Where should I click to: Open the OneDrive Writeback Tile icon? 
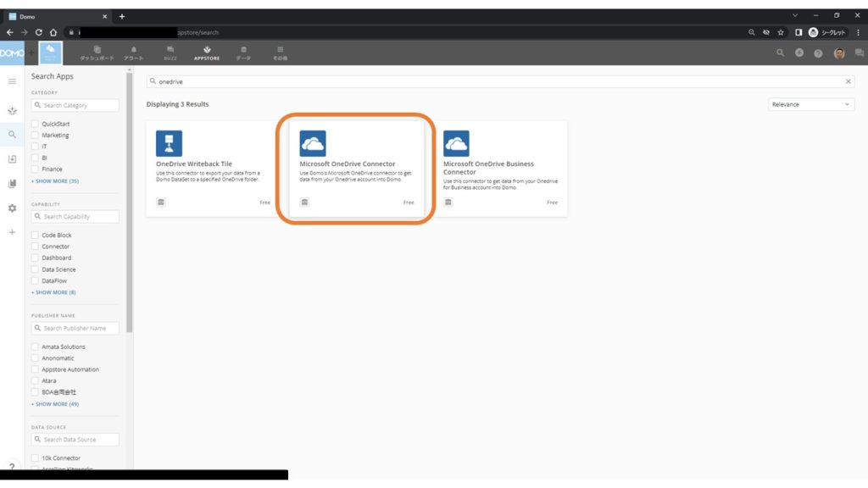click(x=169, y=143)
